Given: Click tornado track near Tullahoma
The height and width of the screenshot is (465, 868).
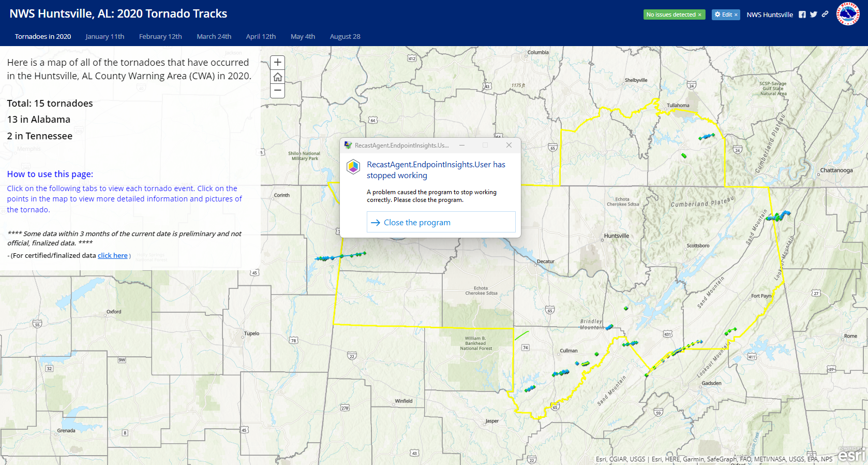Looking at the screenshot, I should point(707,137).
